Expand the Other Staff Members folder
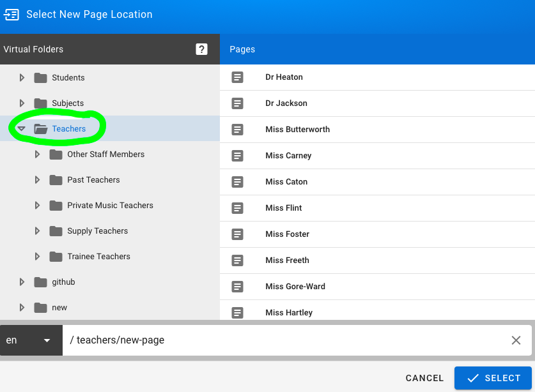Screen dimensions: 535x392 coord(37,155)
